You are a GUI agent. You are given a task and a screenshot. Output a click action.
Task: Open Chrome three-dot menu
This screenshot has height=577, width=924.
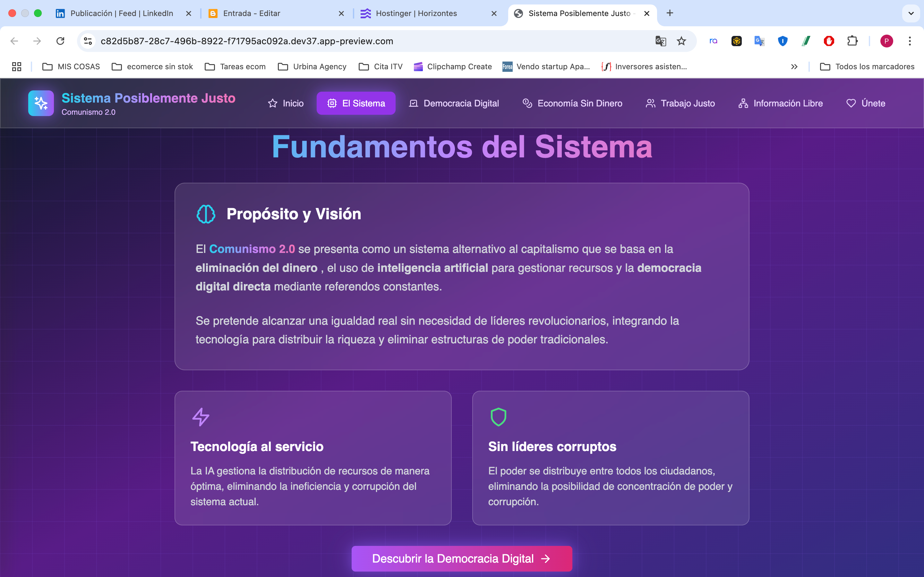click(x=910, y=41)
